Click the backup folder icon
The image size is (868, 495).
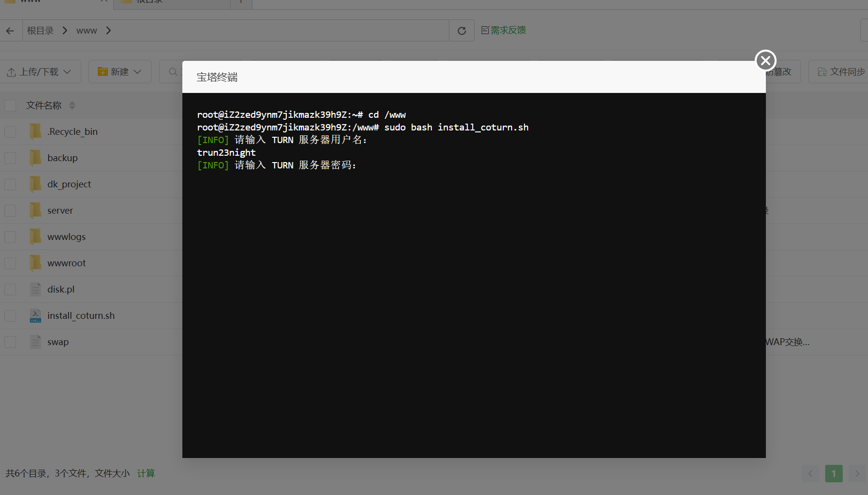click(x=35, y=158)
